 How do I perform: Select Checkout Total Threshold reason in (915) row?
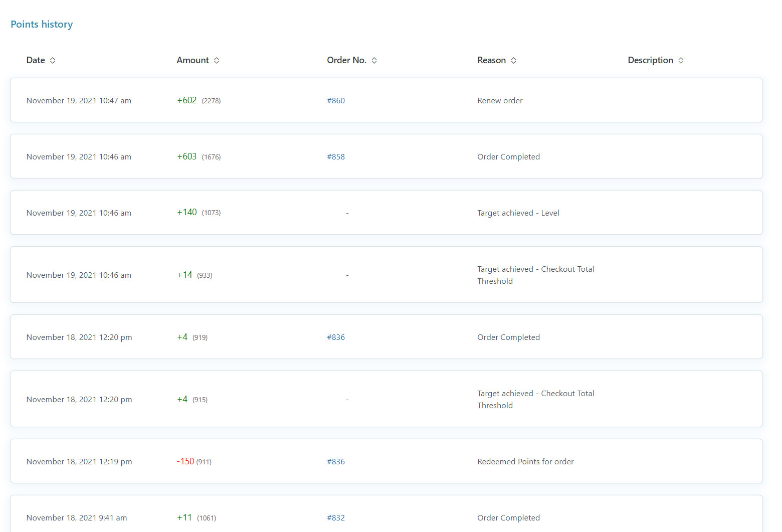pos(535,399)
